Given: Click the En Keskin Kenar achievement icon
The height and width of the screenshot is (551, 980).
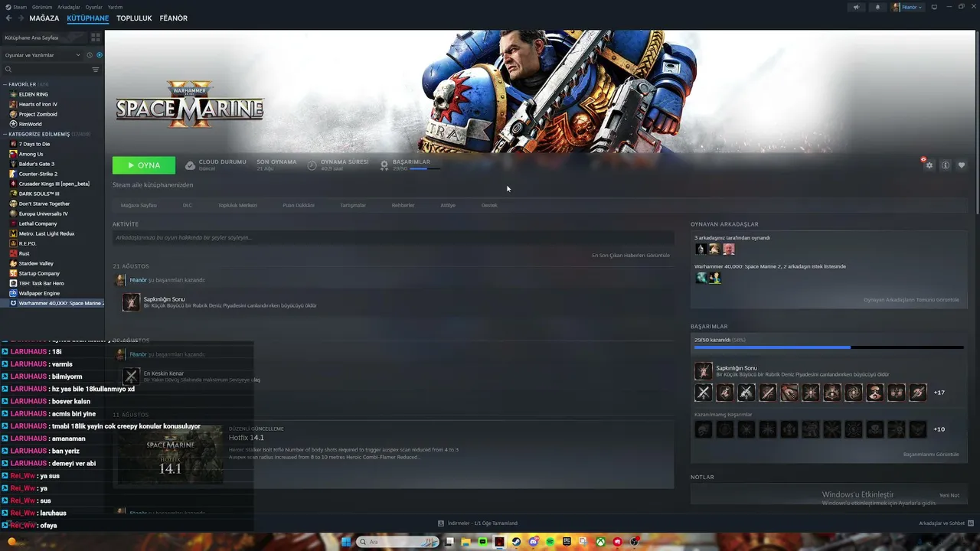Looking at the screenshot, I should coord(132,377).
